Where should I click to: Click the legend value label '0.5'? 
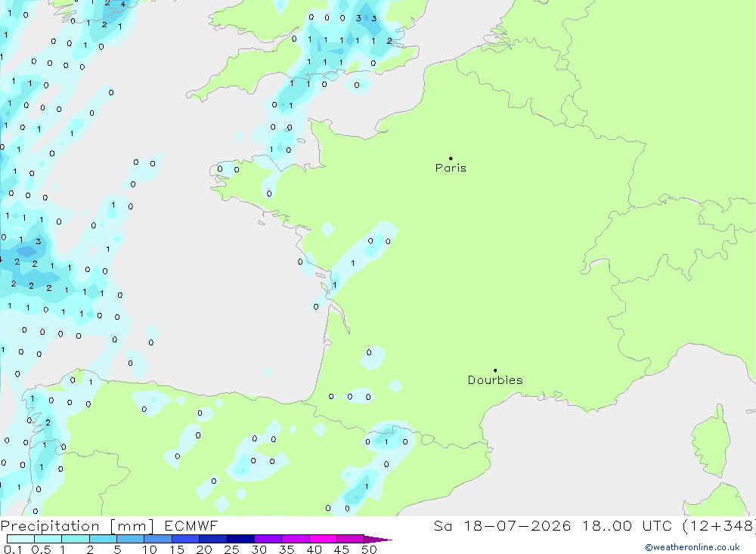(x=41, y=549)
